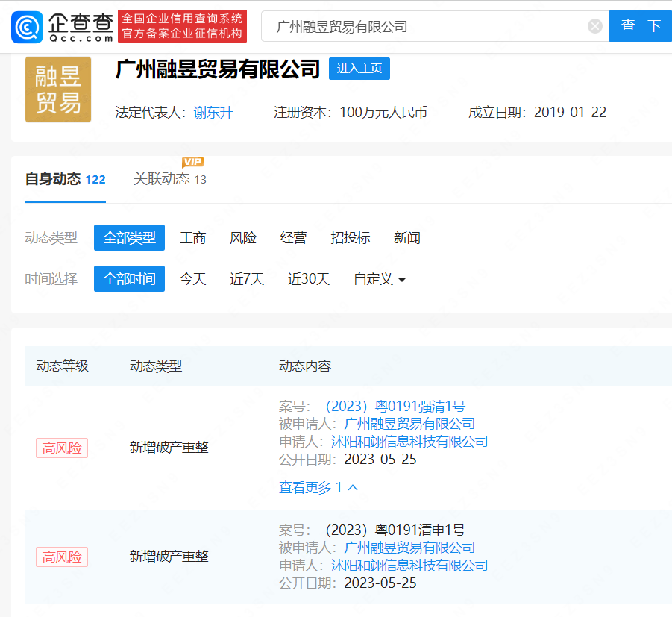672x617 pixels.
Task: Click the 注册资本 100万元人民币 text
Action: click(x=350, y=113)
